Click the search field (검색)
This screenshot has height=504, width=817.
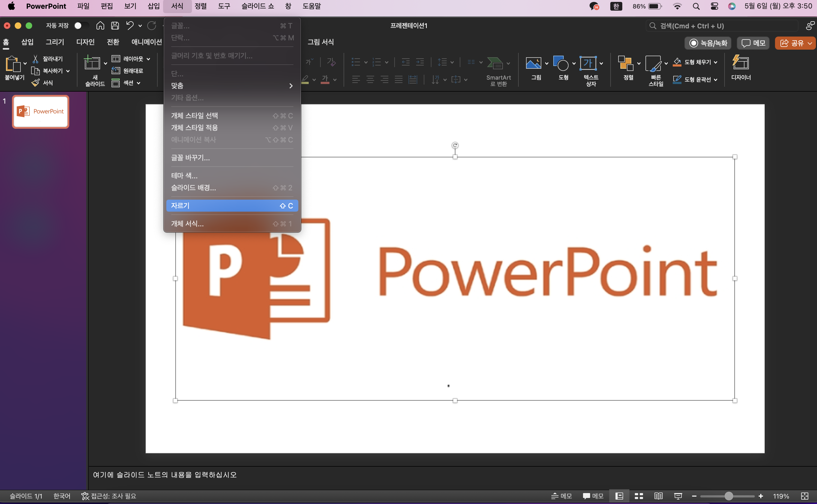coord(722,26)
